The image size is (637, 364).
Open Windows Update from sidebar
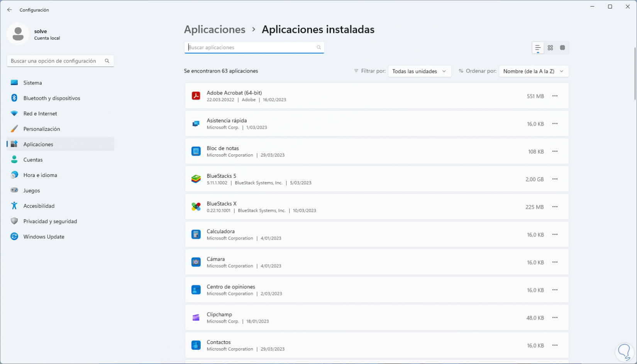click(44, 237)
